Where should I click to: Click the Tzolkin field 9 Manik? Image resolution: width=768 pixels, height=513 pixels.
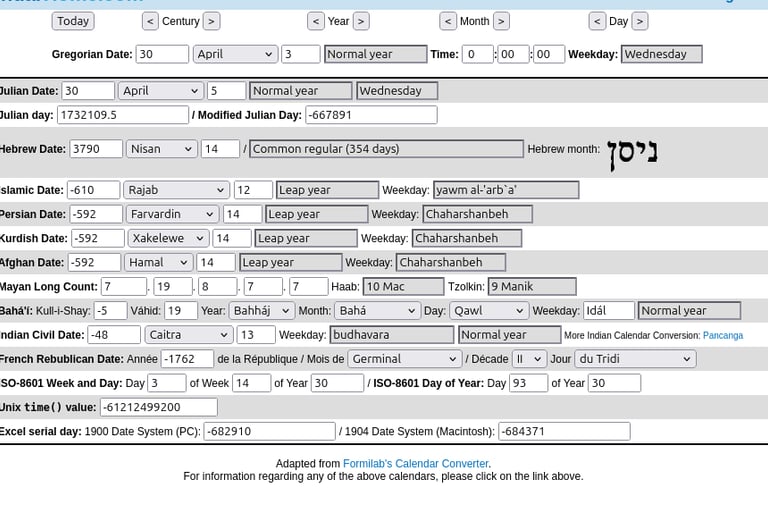pos(532,287)
